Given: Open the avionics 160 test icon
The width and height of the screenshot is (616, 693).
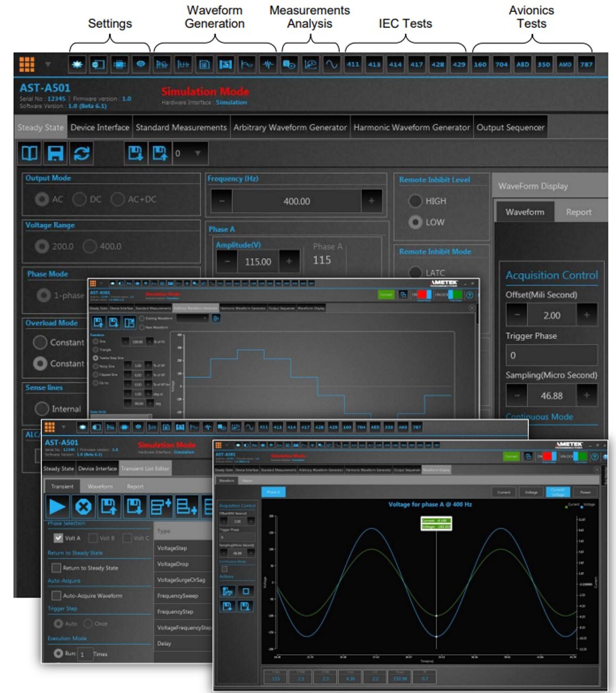Looking at the screenshot, I should [480, 64].
